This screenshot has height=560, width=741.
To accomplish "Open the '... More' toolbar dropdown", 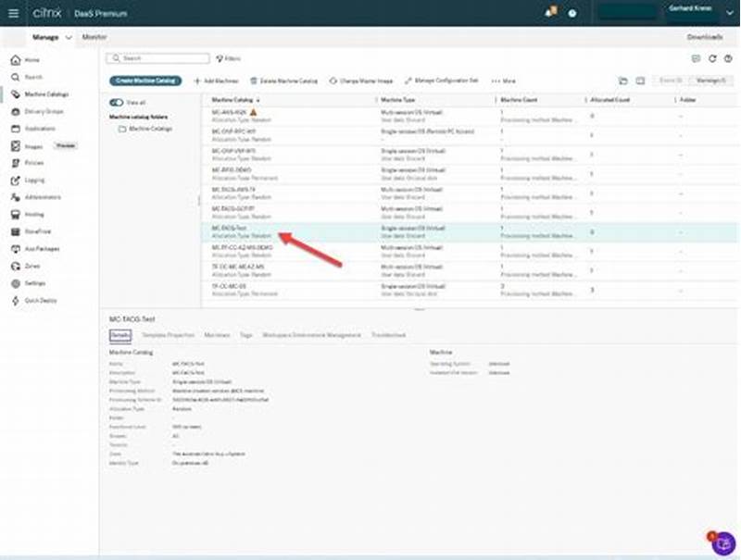I will tap(505, 81).
